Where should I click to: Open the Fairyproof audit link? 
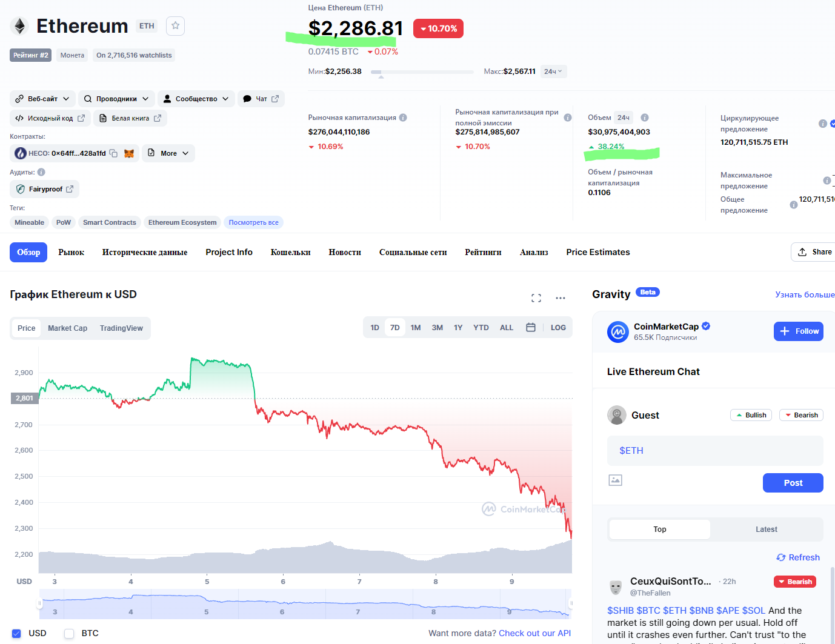(x=45, y=189)
